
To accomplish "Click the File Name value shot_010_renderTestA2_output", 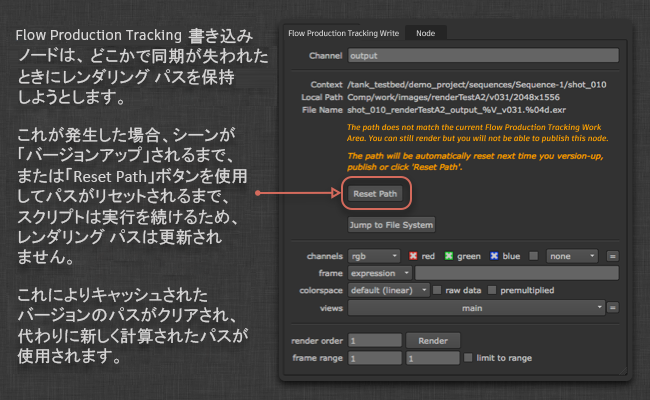I will click(x=456, y=110).
